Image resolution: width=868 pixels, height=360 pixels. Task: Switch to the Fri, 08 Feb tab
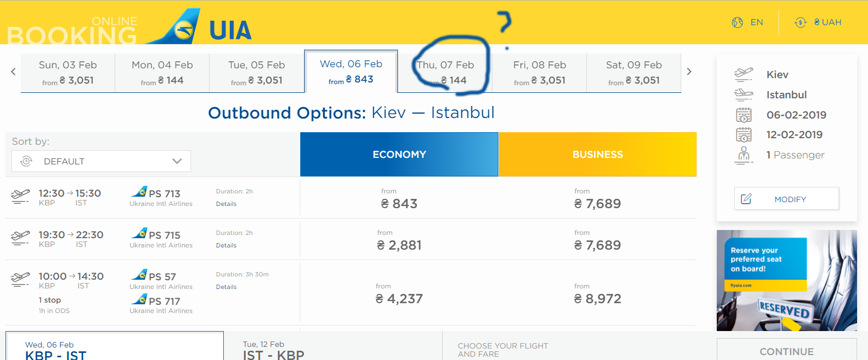tap(539, 73)
